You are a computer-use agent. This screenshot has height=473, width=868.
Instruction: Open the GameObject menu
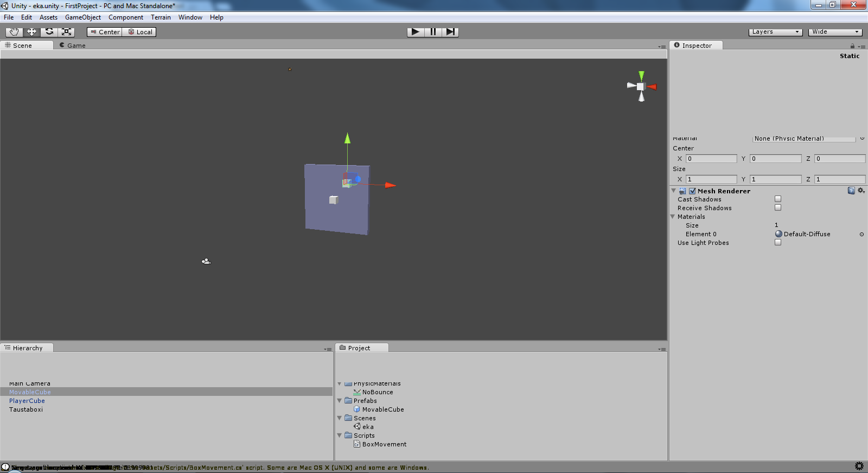(x=83, y=17)
